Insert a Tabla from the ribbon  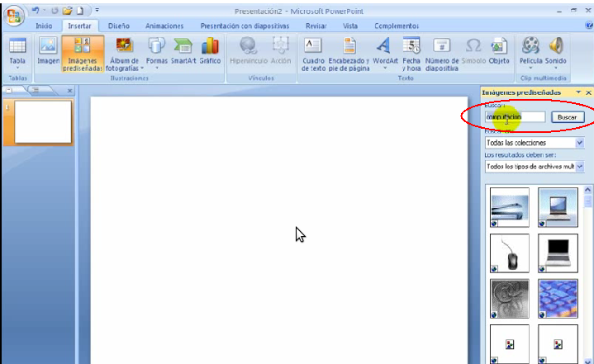coord(17,54)
